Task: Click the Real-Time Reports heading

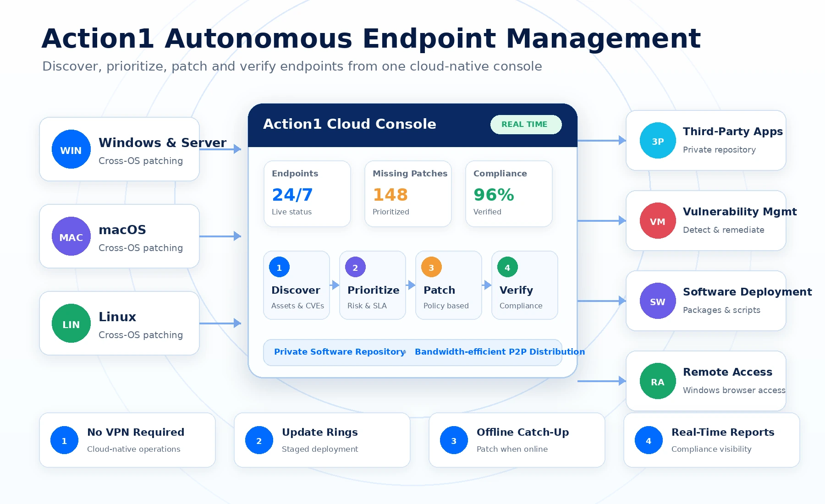Action: pos(723,433)
